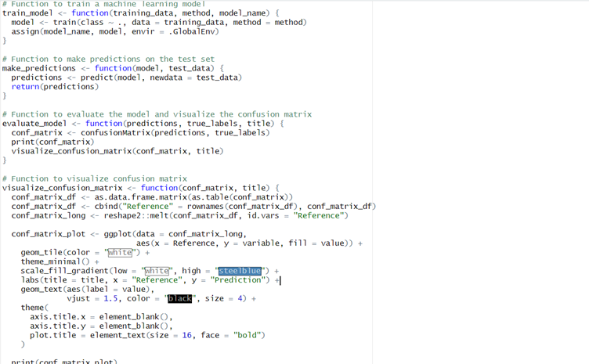Click the "bold" string
This screenshot has width=589, height=364.
247,336
